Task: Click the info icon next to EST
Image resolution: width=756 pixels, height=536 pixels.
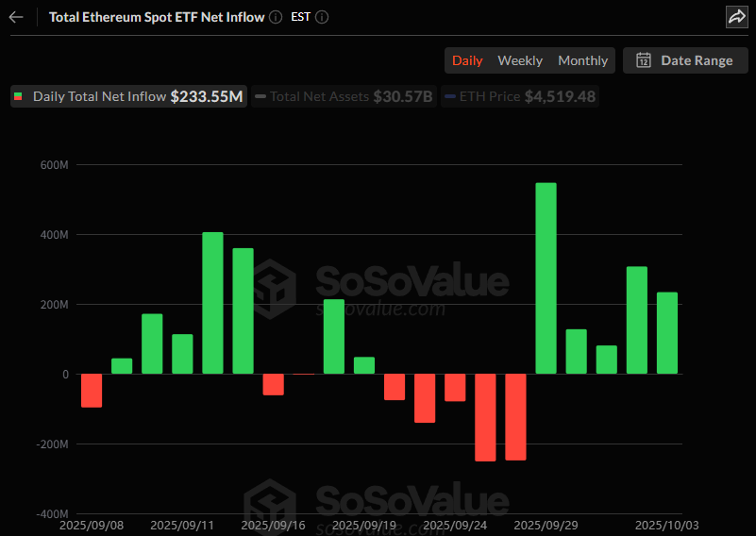Action: click(x=322, y=17)
